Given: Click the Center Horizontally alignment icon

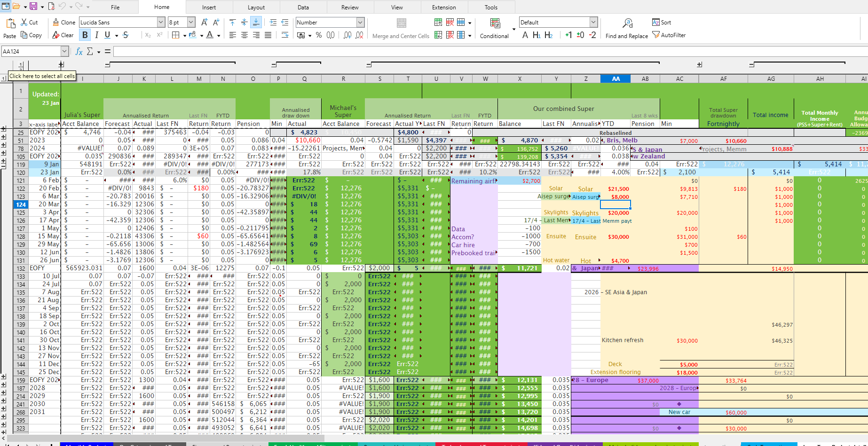Looking at the screenshot, I should coord(245,35).
